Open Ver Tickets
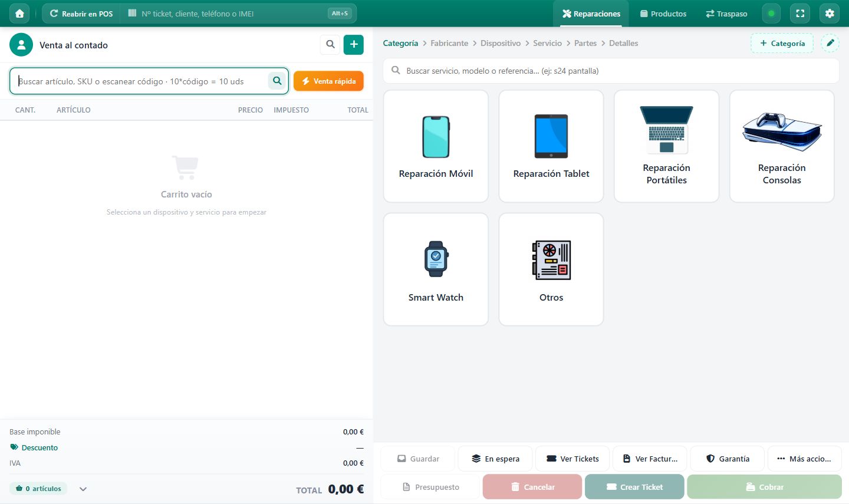 pos(572,459)
